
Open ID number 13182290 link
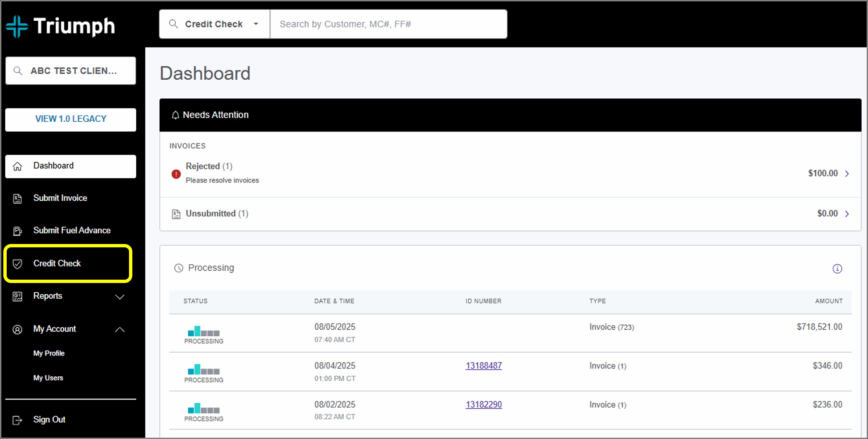click(484, 404)
